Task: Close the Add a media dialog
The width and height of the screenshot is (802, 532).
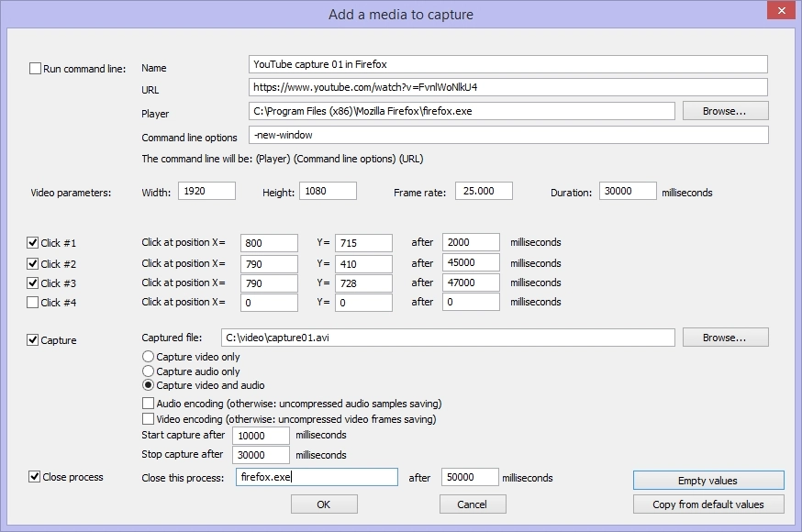Action: pos(780,12)
